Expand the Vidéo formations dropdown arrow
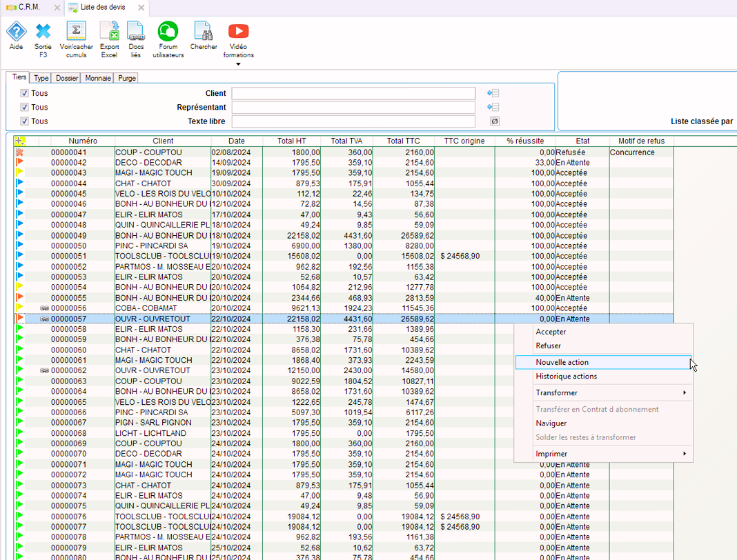This screenshot has width=737, height=560. 238,65
